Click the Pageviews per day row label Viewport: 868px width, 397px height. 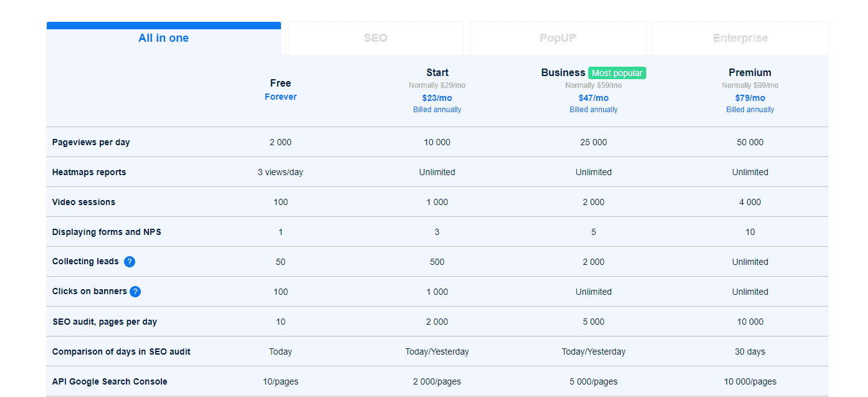91,142
